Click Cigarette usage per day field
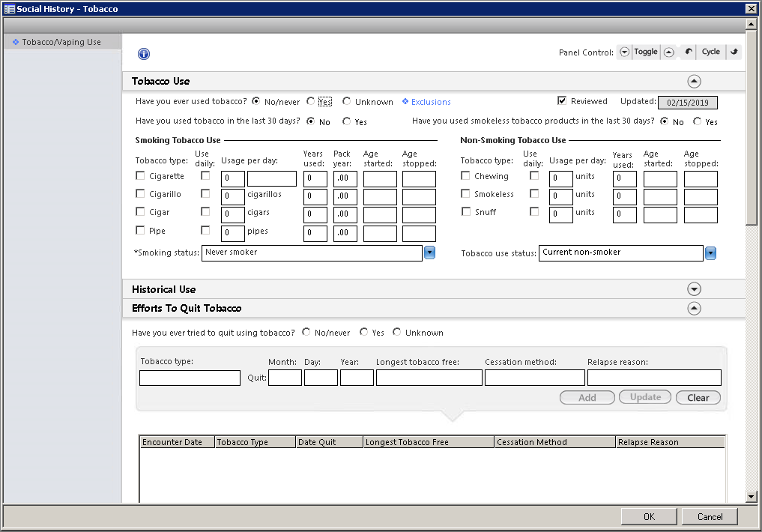This screenshot has width=762, height=532. pos(233,179)
